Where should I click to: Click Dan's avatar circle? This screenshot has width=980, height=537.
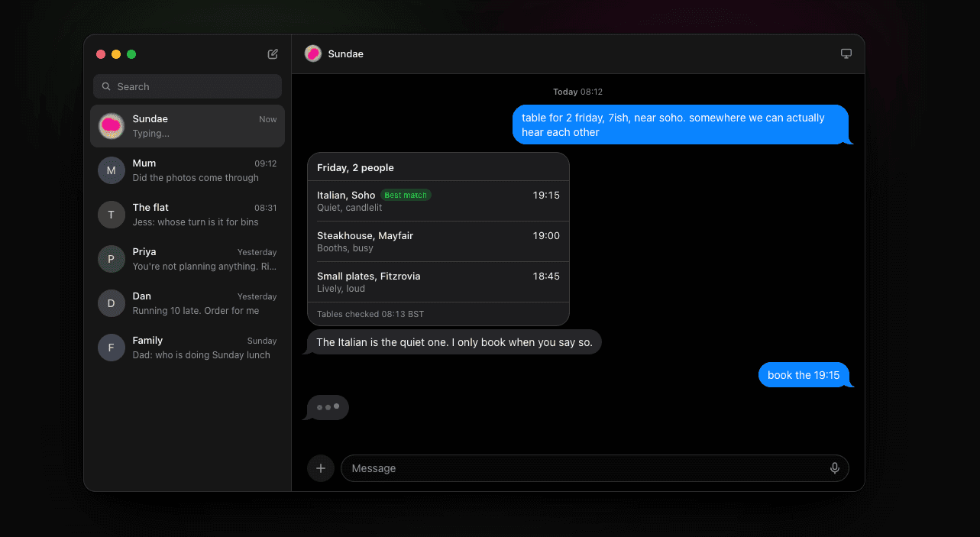click(112, 303)
